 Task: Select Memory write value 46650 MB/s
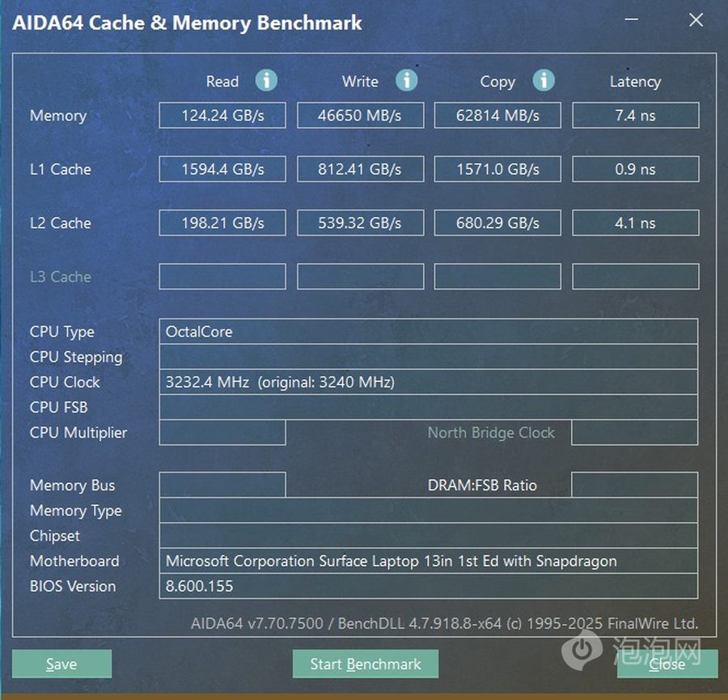[360, 115]
